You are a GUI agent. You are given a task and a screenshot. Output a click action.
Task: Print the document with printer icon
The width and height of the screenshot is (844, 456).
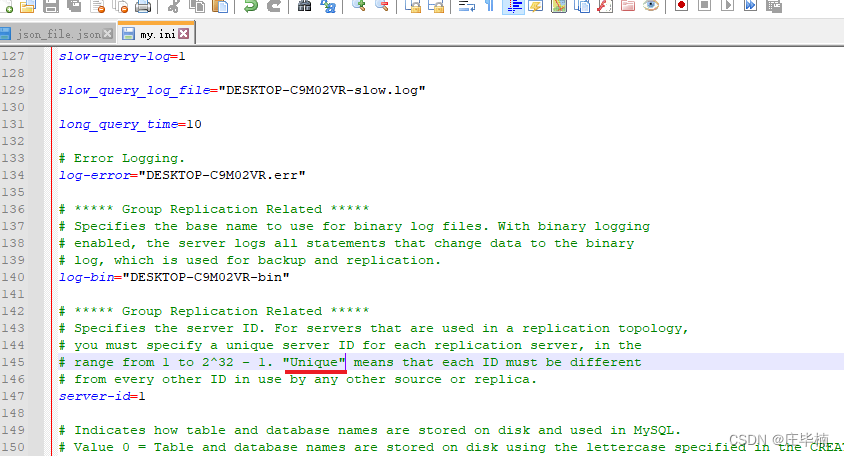[x=143, y=5]
